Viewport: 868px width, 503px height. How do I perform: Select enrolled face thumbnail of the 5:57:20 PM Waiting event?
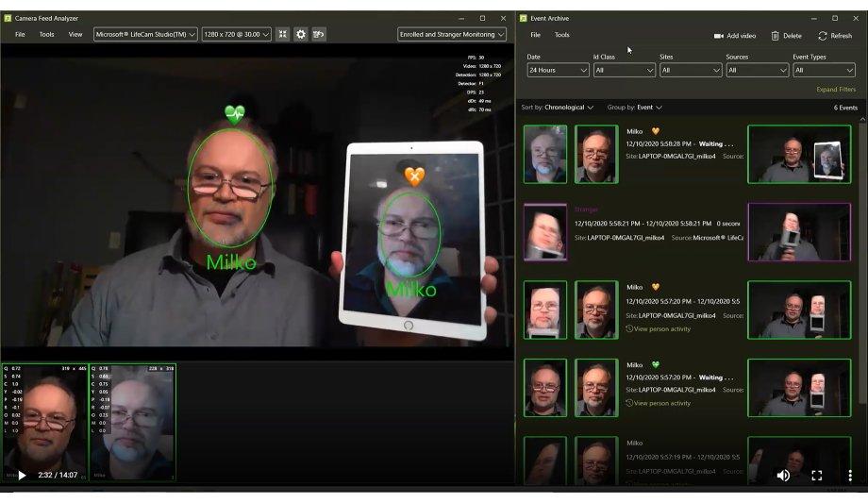(596, 387)
